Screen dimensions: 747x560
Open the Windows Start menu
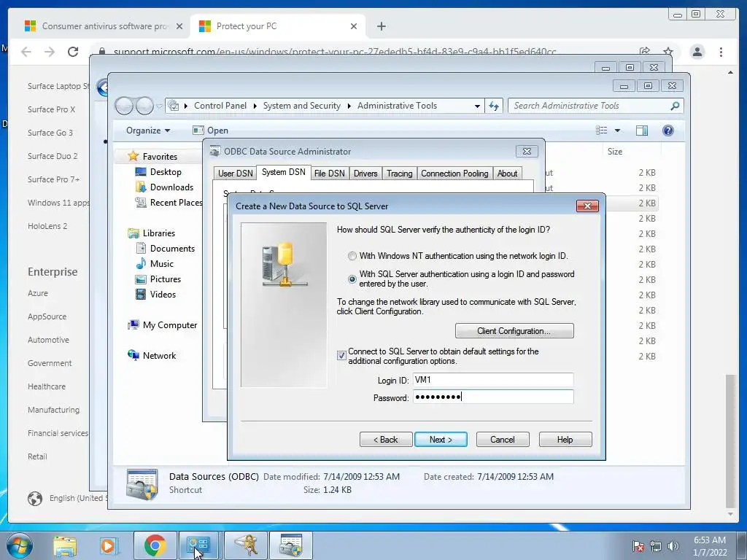pos(19,545)
